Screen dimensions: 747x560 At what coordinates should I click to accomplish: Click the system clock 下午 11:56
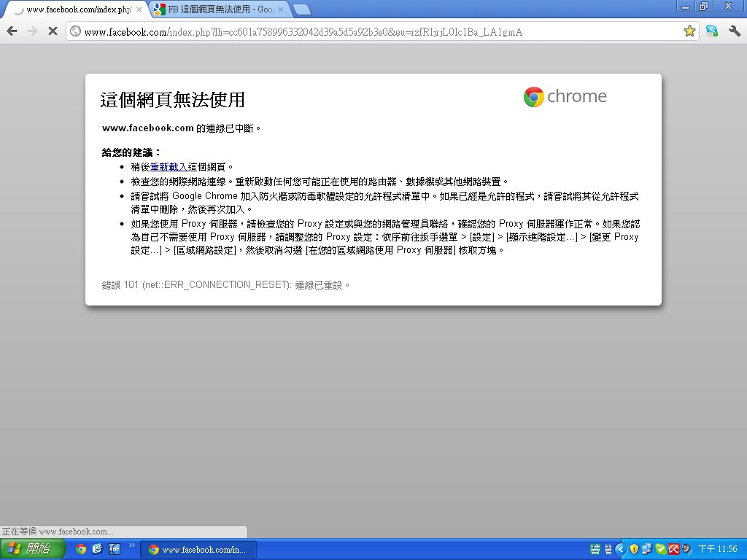pyautogui.click(x=718, y=550)
